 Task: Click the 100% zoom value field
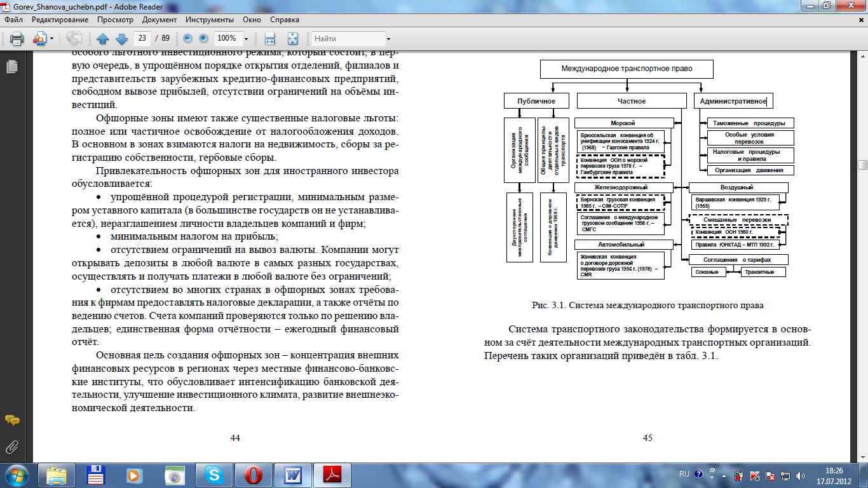click(x=226, y=38)
